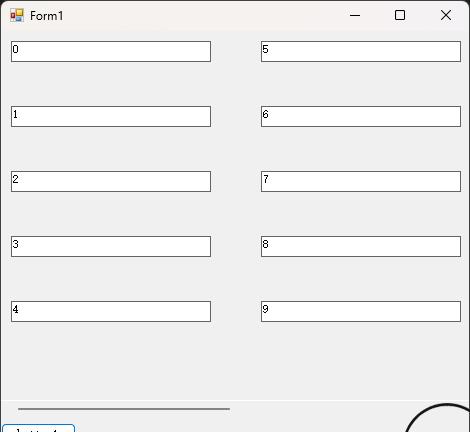Minimize the Form1 window
470x432 pixels.
tap(355, 15)
